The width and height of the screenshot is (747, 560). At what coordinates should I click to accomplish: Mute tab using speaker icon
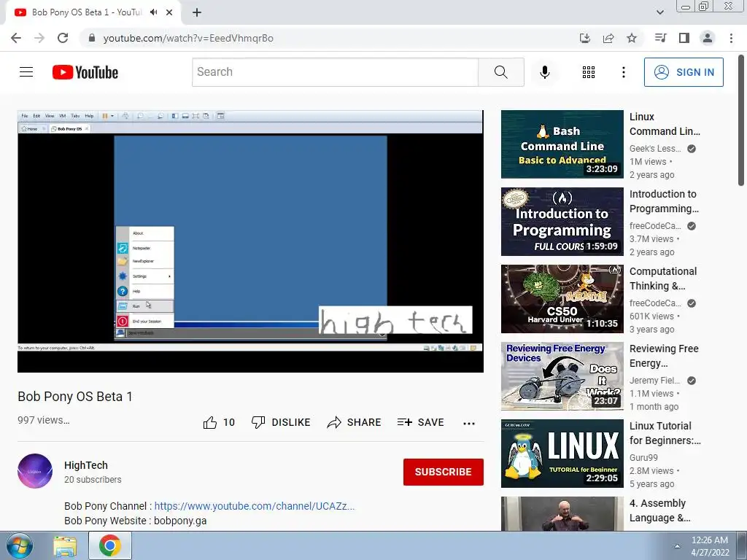tap(153, 12)
